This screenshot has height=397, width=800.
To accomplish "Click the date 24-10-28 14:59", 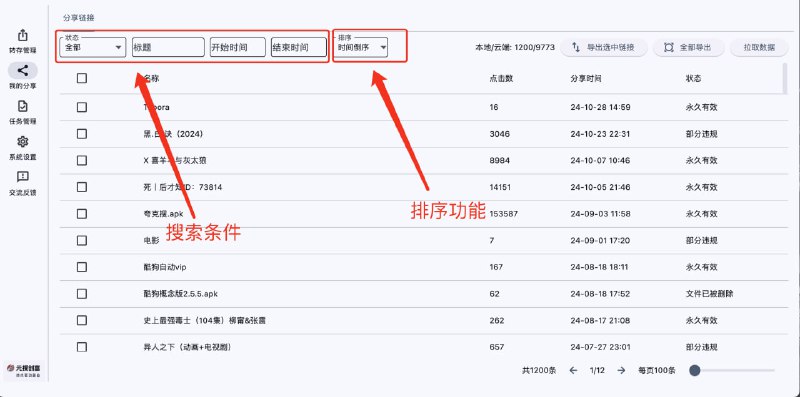I will [601, 107].
